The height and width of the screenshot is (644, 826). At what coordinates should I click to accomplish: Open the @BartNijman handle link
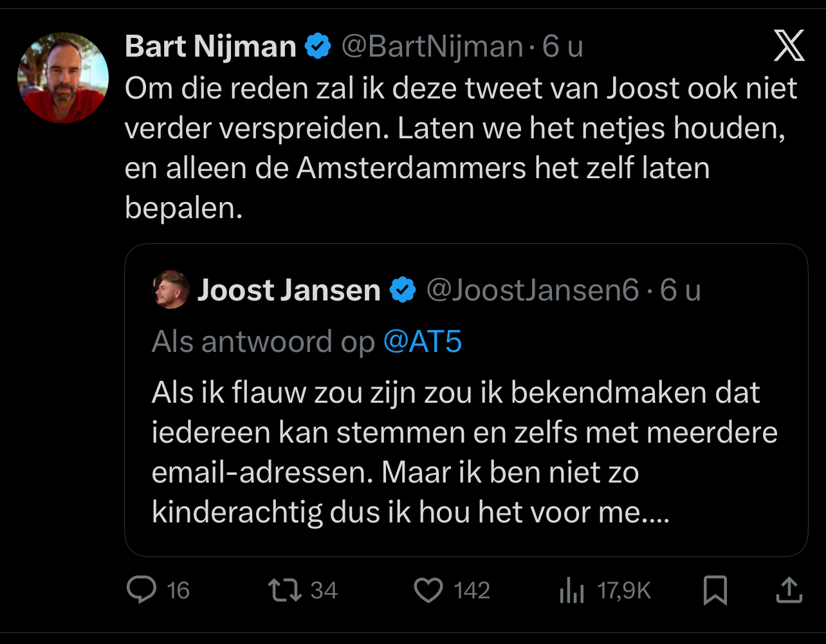(x=432, y=47)
